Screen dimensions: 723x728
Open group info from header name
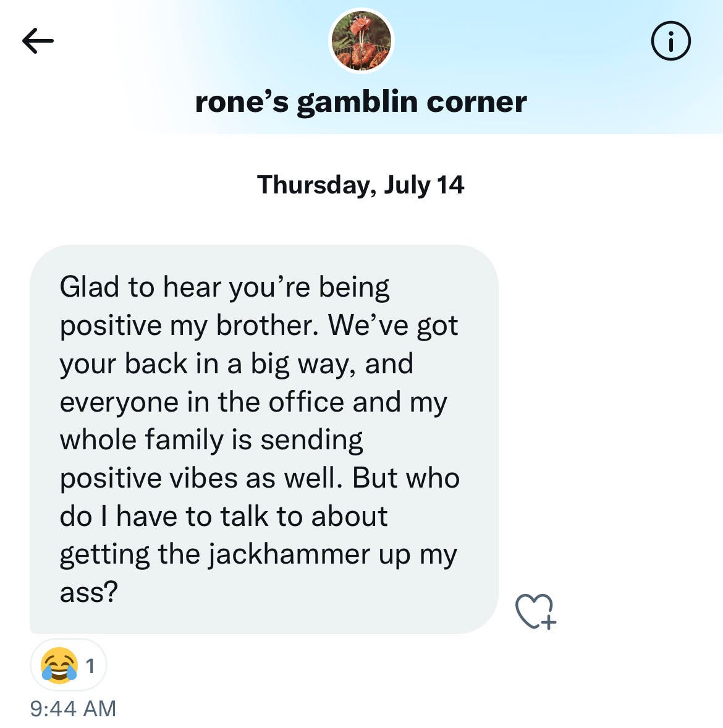click(361, 102)
